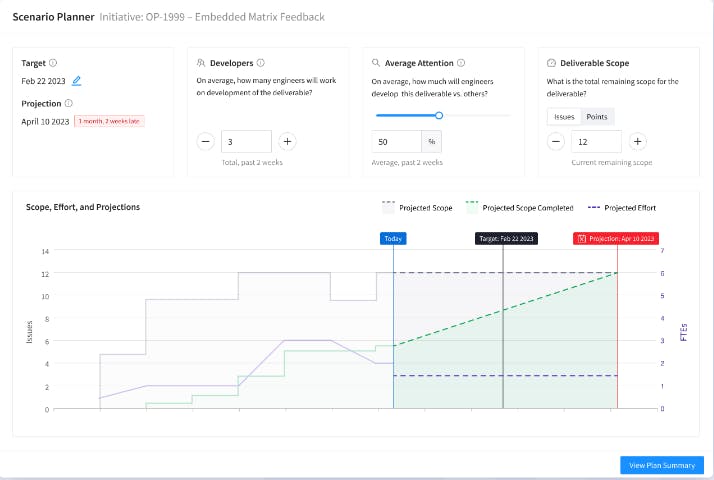Increase deliverable scope with plus button

638,141
